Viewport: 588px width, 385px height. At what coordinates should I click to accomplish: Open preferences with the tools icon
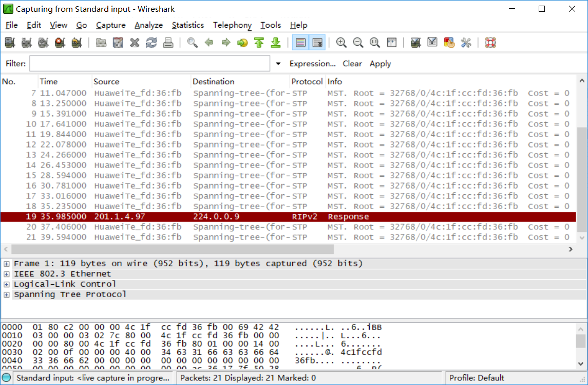[x=466, y=42]
